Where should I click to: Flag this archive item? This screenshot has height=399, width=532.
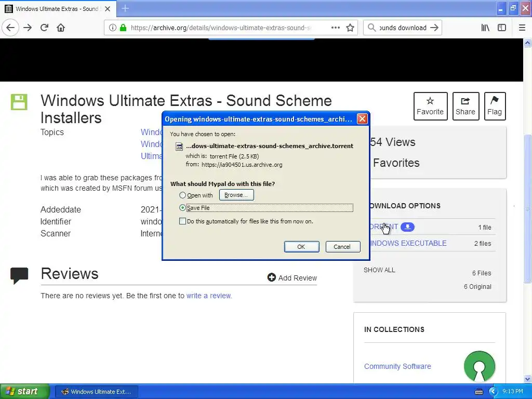[495, 106]
